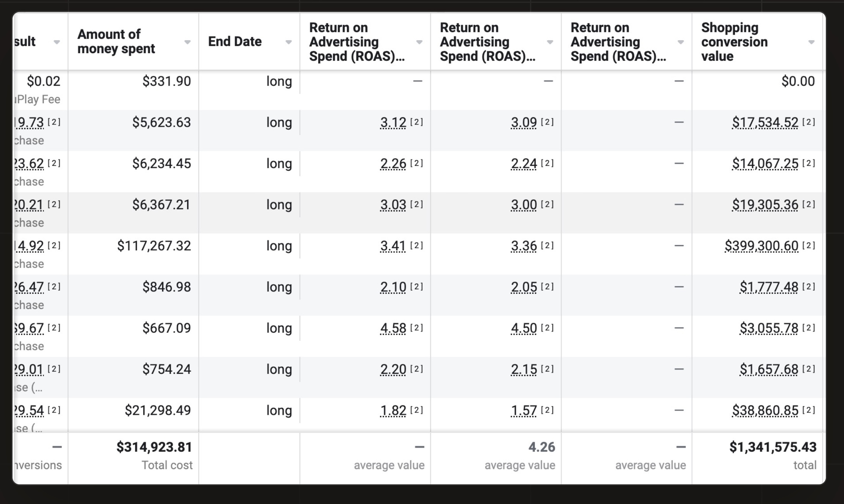844x504 pixels.
Task: Click the [2] footnote marker next to 2.24
Action: click(x=547, y=163)
